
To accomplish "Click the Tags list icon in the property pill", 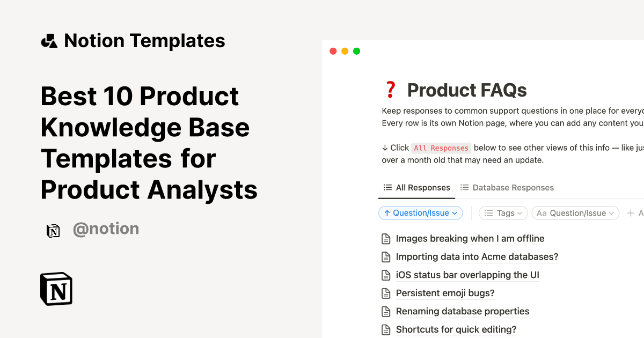I will click(488, 213).
